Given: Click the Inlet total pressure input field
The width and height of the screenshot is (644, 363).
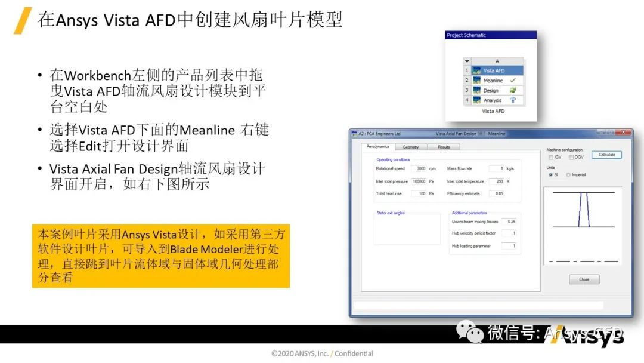Looking at the screenshot, I should click(419, 181).
